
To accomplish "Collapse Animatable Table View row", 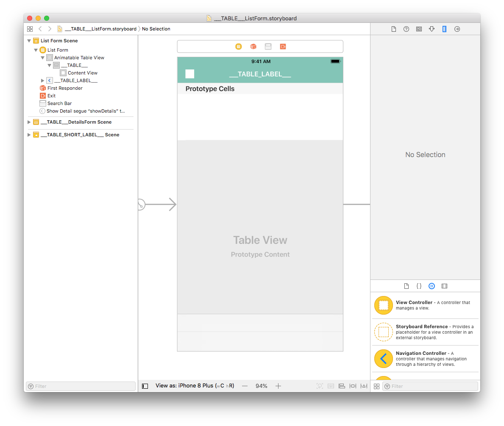I will tap(42, 58).
